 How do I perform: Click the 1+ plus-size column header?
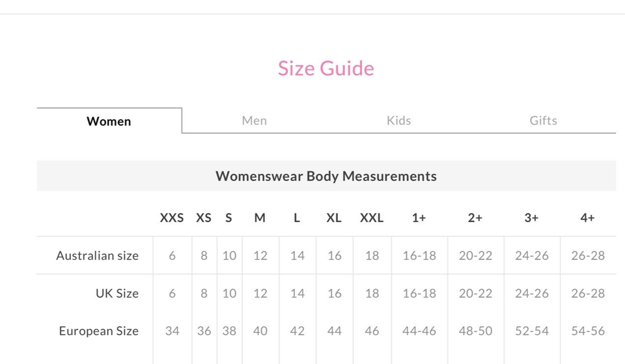[x=419, y=218]
